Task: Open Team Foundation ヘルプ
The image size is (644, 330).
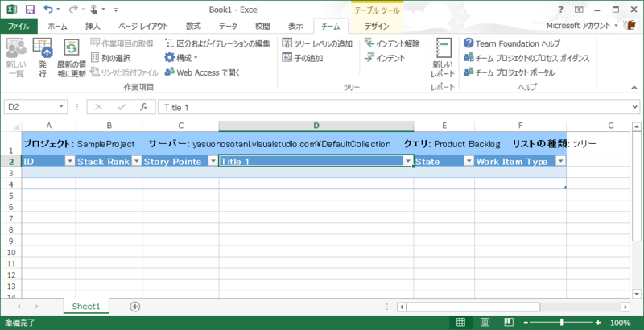Action: (x=511, y=43)
